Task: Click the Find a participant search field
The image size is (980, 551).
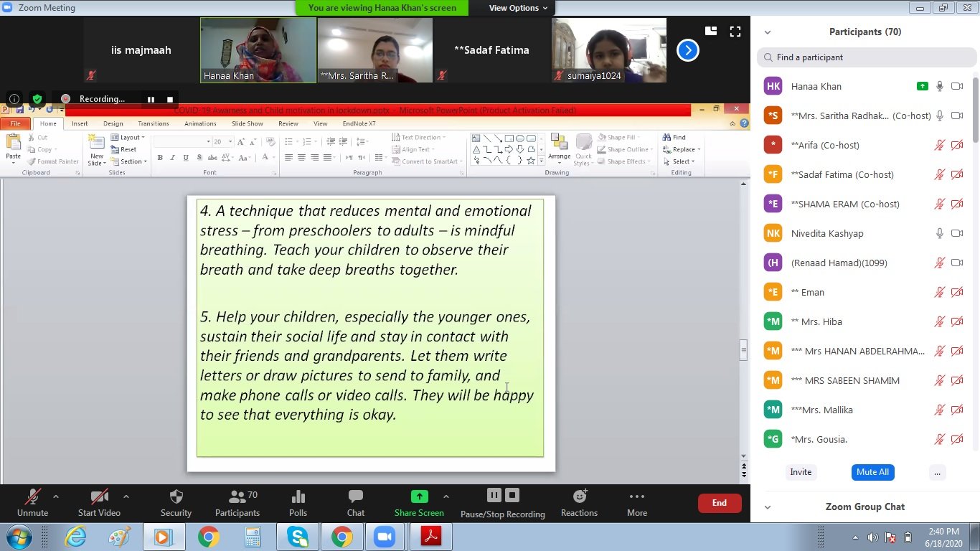Action: click(865, 57)
